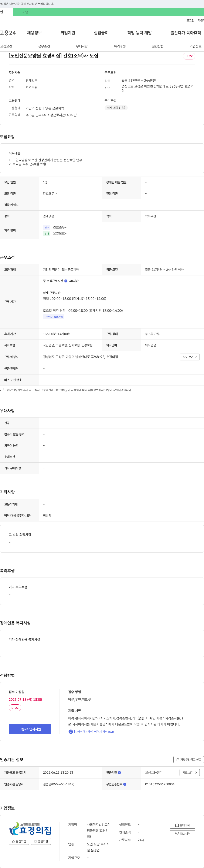Expand 지도 보기 for 근무 예정지
Image resolution: width=204 pixels, height=868 pixels.
tap(190, 357)
